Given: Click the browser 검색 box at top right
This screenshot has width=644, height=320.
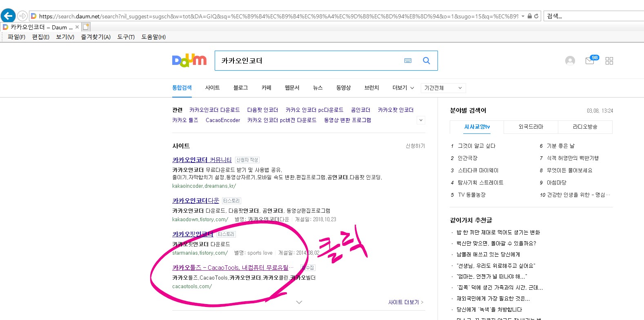Looking at the screenshot, I should (594, 16).
